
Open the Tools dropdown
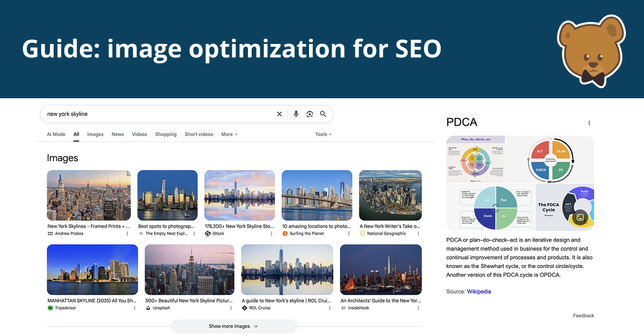[x=324, y=134]
